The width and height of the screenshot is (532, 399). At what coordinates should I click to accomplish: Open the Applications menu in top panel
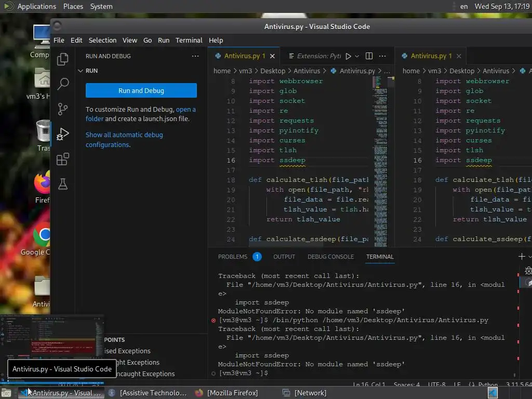click(37, 6)
